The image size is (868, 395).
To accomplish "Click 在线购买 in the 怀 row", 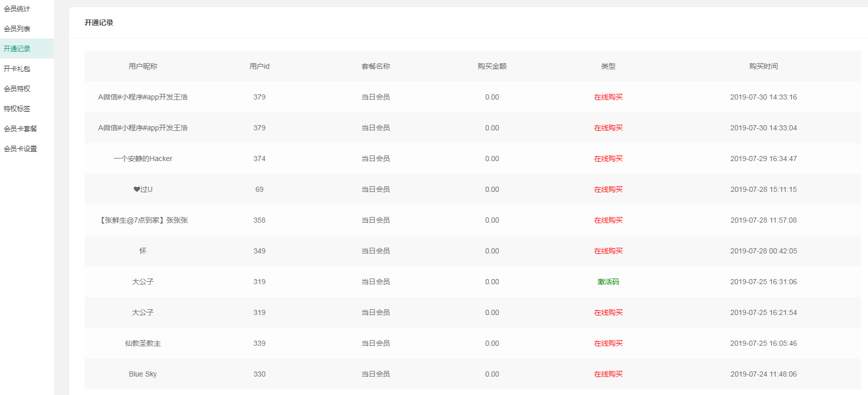I will [608, 251].
